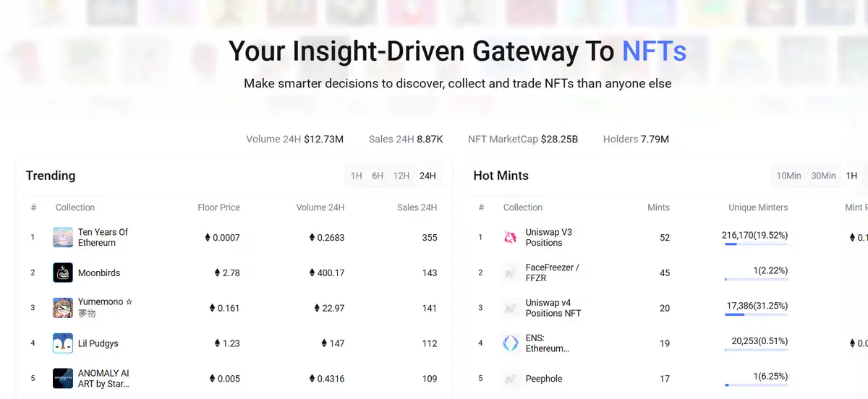Open the Peephole collection link

(x=544, y=379)
